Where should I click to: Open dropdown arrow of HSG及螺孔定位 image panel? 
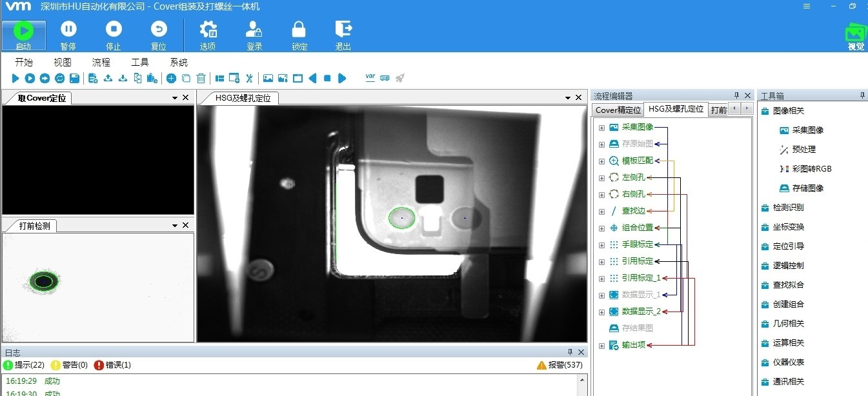568,98
